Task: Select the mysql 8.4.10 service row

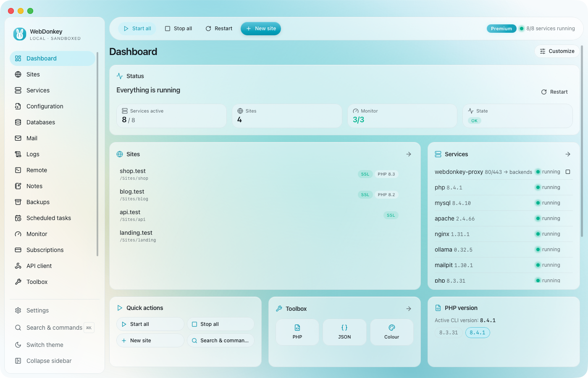Action: (x=504, y=203)
